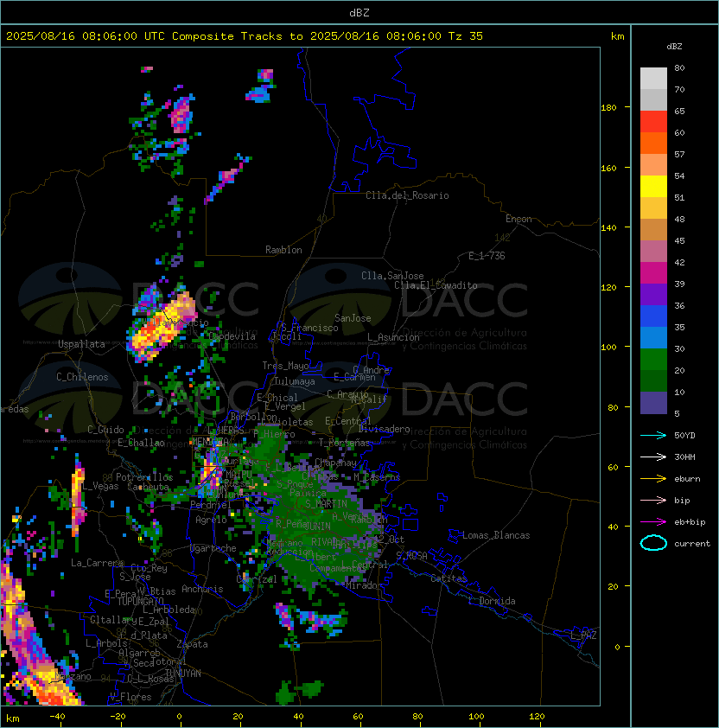The height and width of the screenshot is (728, 719).
Task: Click the magenta eb+bip track arrow
Action: click(x=653, y=522)
